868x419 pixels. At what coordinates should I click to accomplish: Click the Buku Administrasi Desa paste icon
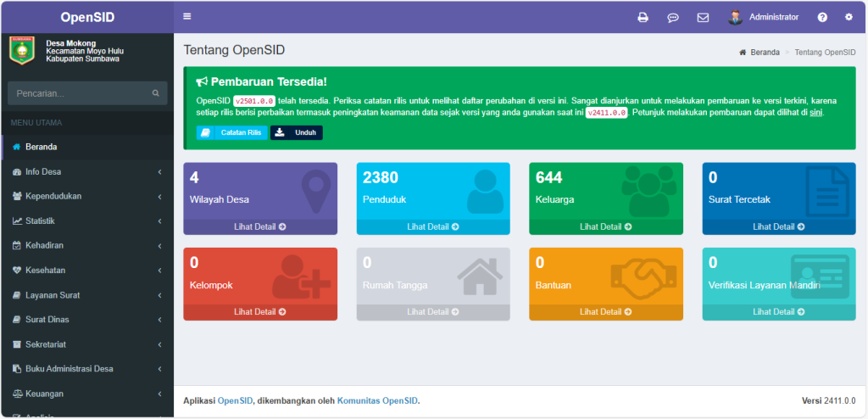(17, 369)
